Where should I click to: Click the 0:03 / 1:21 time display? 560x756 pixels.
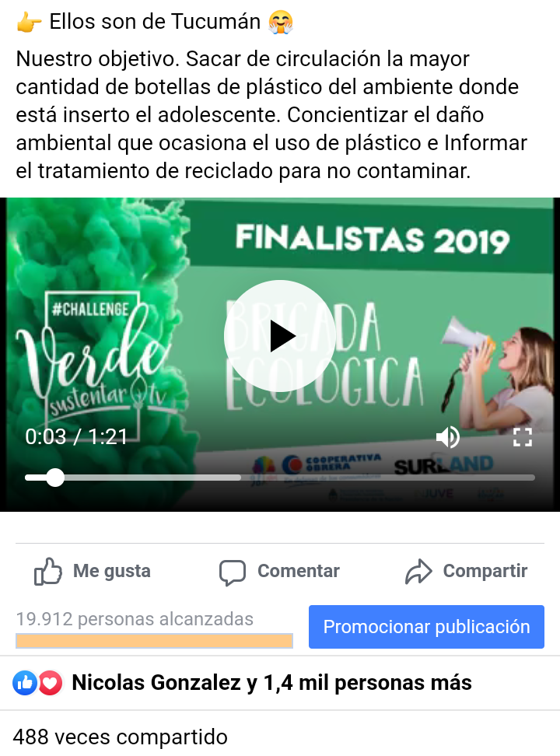pos(76,437)
